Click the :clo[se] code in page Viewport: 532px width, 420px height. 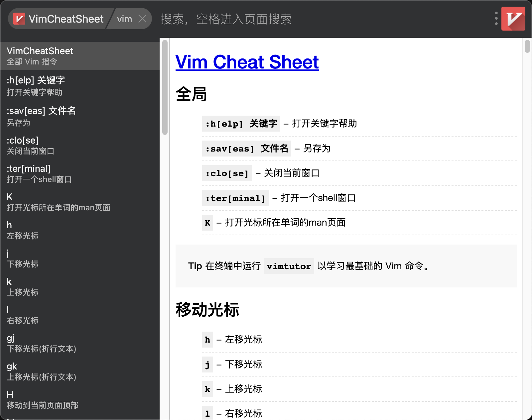[227, 173]
